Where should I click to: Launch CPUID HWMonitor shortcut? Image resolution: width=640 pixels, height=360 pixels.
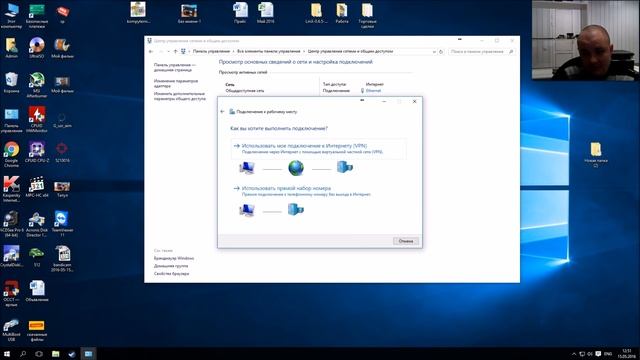(37, 120)
